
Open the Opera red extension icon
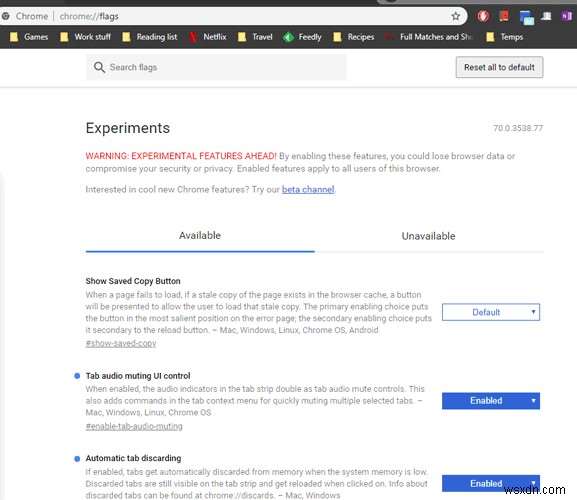point(483,16)
